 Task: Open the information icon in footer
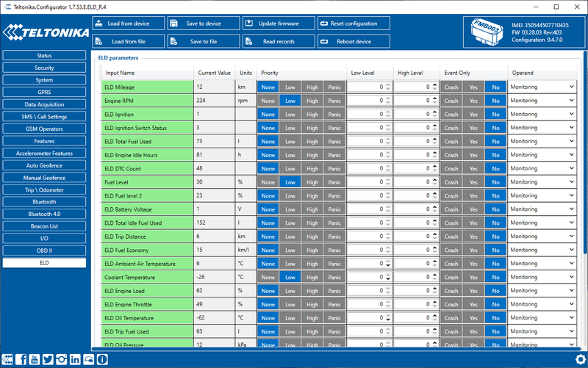(x=102, y=359)
